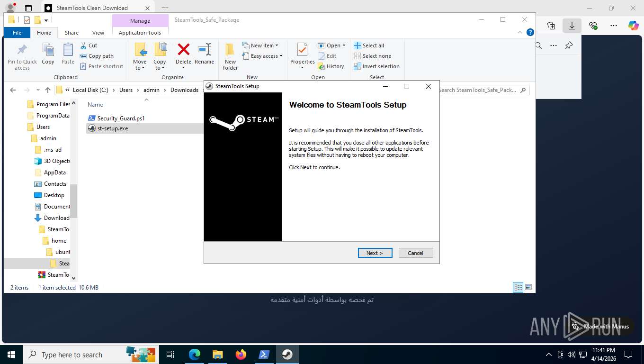This screenshot has height=364, width=644.
Task: Click the Manage contextual tab
Action: click(140, 21)
